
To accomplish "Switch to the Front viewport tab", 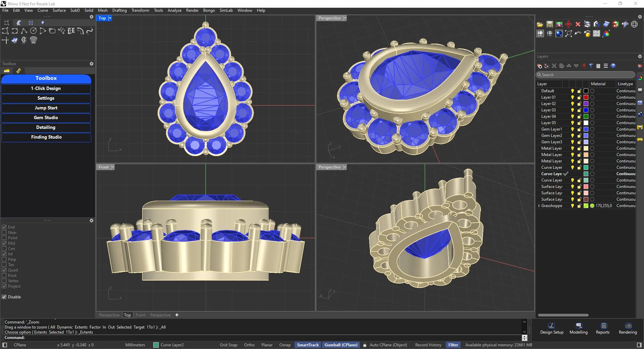I will tap(141, 315).
